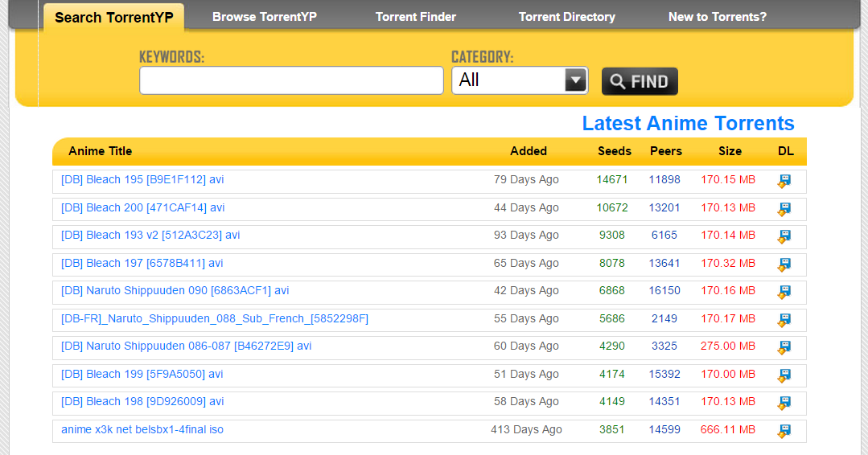Click size value 275.00 MB
This screenshot has width=868, height=455.
point(728,346)
